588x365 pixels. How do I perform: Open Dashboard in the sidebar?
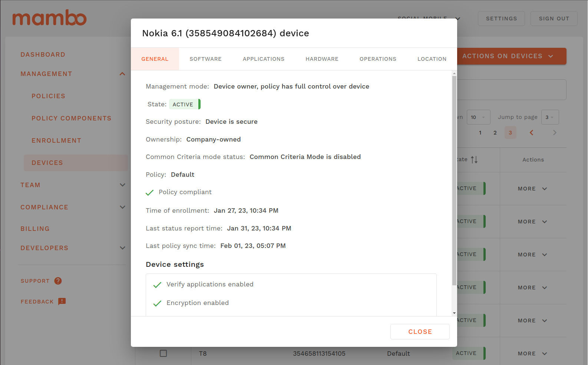tap(43, 54)
